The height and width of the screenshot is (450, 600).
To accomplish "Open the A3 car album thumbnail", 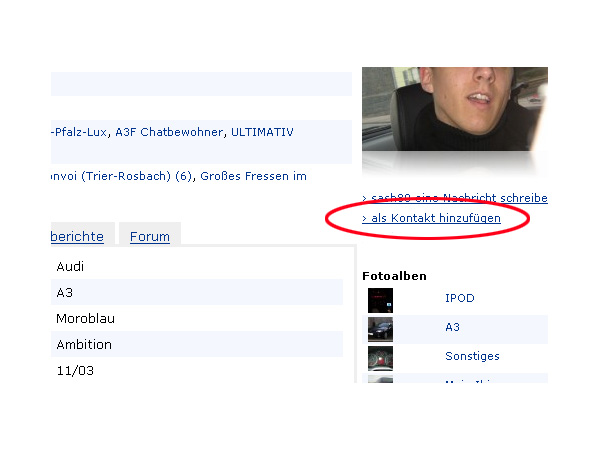I will [x=380, y=329].
